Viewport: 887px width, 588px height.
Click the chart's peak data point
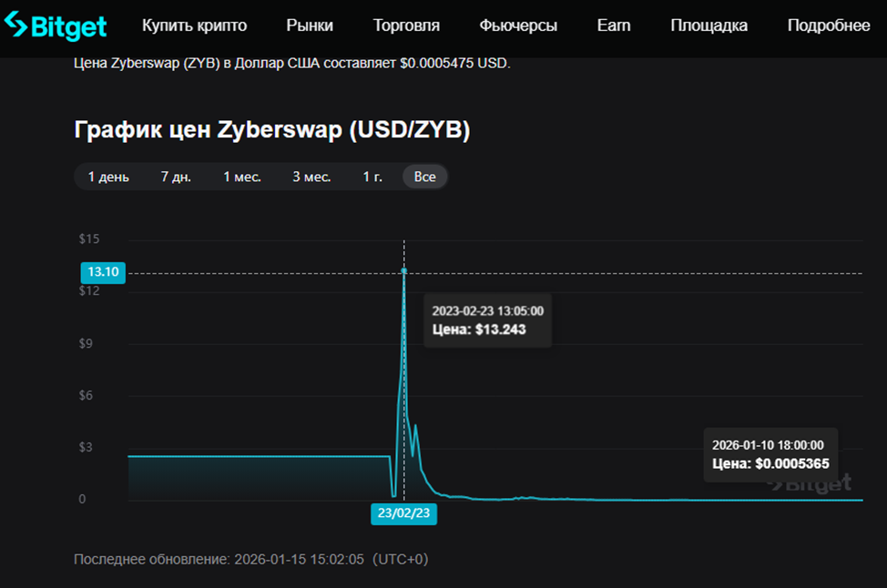click(403, 270)
